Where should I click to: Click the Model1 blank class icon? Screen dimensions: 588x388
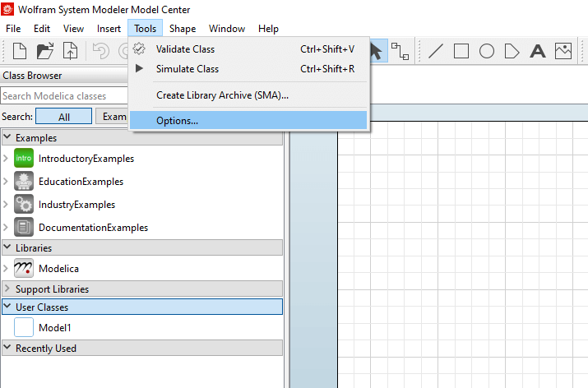(24, 327)
